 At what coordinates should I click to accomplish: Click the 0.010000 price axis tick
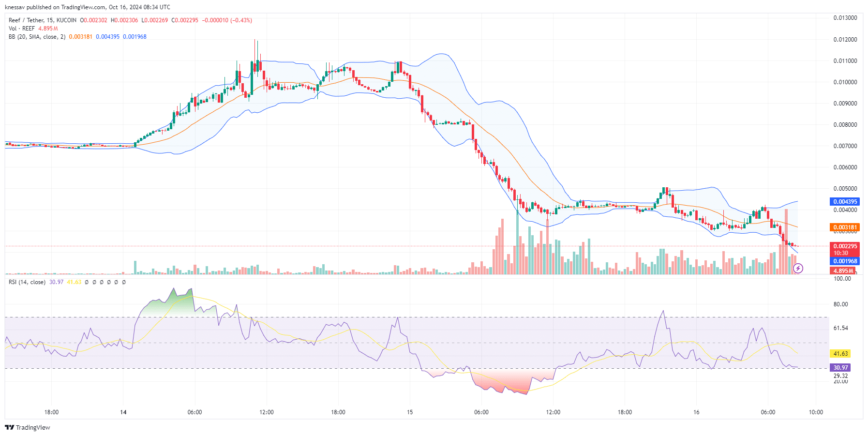point(845,82)
